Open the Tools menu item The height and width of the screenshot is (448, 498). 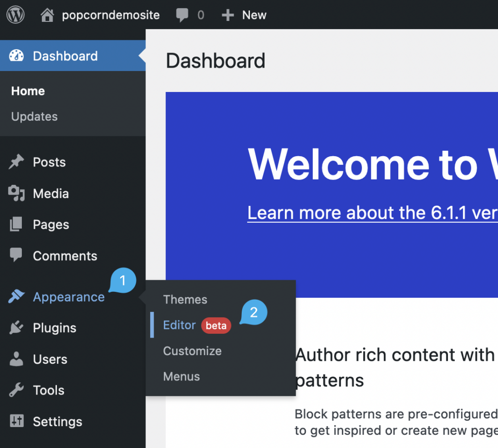pyautogui.click(x=49, y=390)
